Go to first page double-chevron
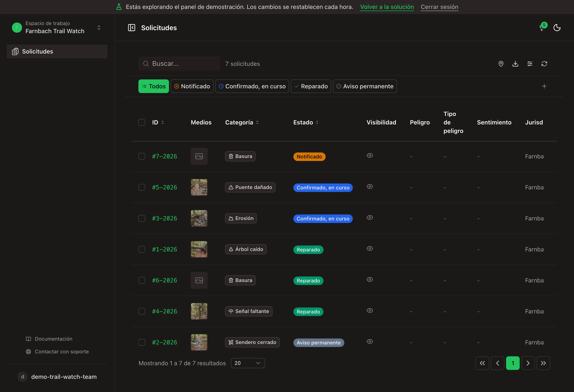Screen dimensions: 574x392 [x=482, y=363]
